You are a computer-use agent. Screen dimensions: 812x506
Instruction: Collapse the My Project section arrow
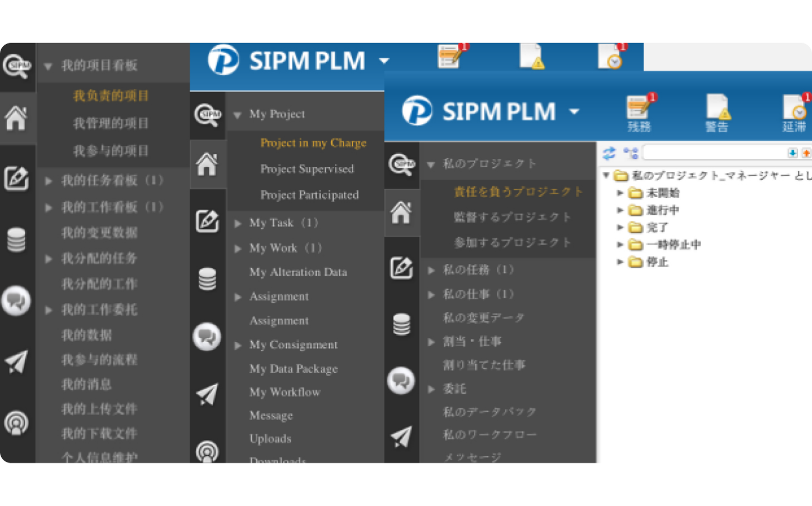coord(237,115)
